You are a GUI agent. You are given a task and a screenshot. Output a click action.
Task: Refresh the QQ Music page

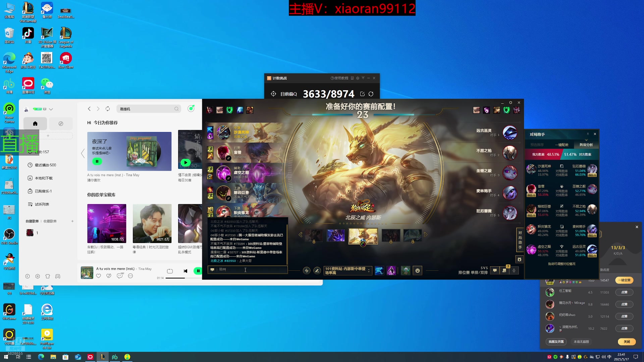pos(108,109)
